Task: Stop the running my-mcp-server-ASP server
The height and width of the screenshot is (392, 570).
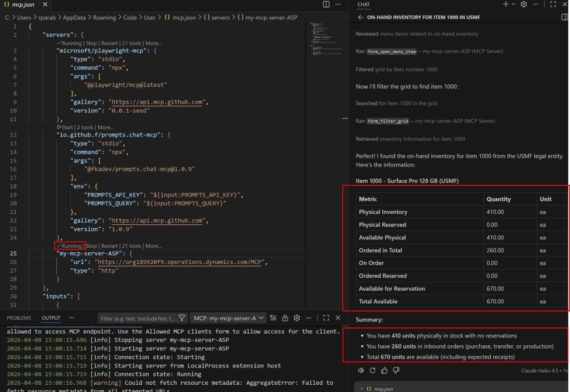Action: tap(91, 246)
